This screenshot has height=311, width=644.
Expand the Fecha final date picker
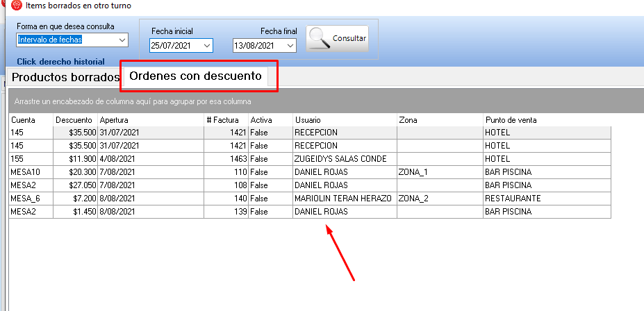290,46
